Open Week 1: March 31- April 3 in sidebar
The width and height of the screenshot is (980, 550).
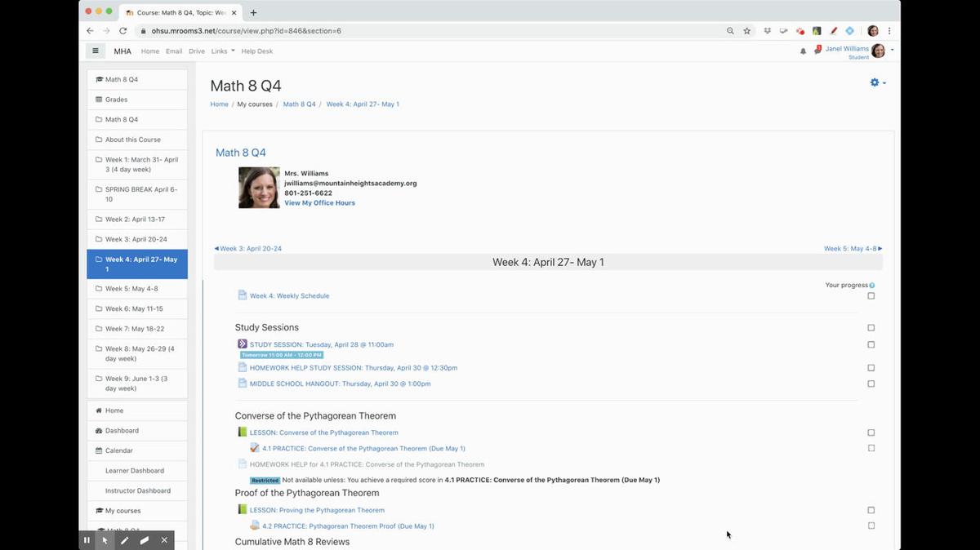[x=137, y=165]
